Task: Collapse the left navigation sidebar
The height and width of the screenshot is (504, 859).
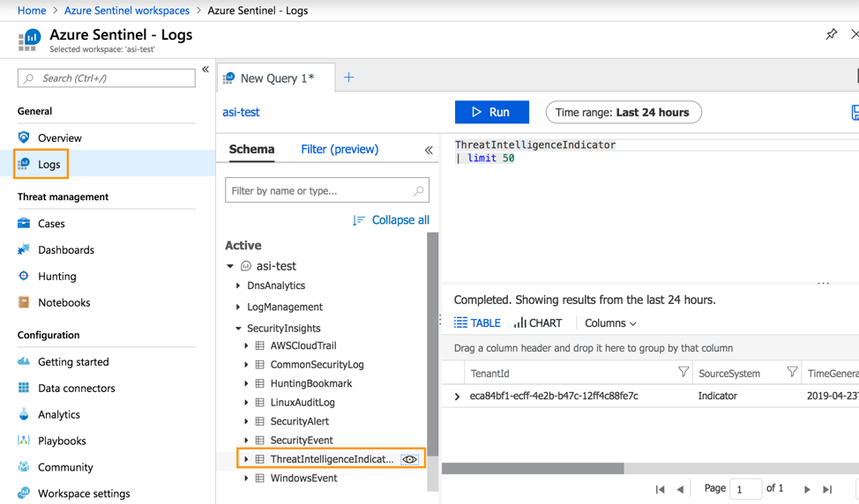Action: click(x=205, y=70)
